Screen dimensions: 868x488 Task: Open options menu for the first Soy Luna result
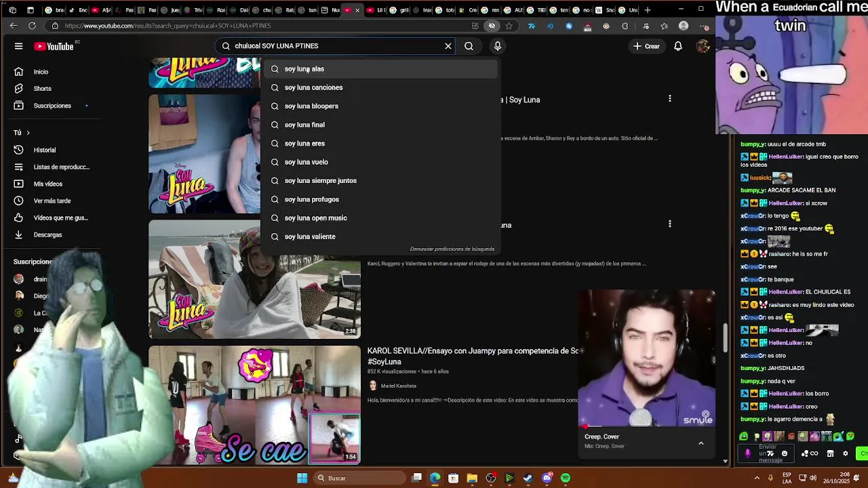pos(670,99)
